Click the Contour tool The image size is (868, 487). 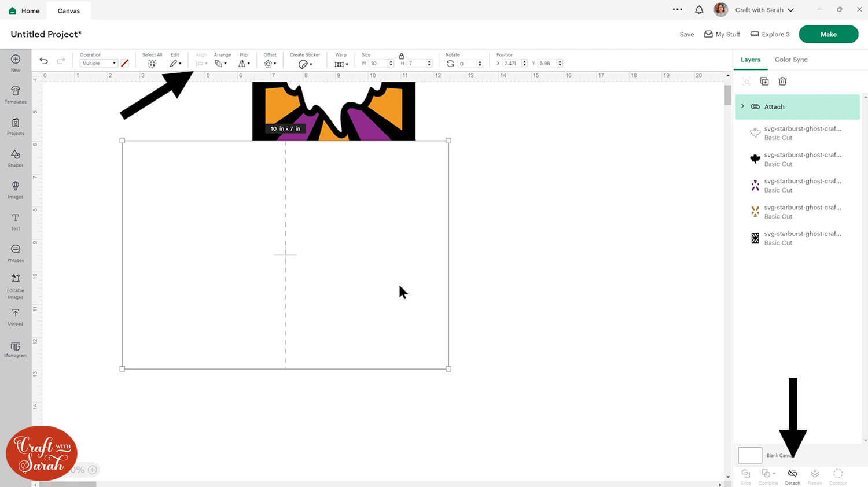838,476
